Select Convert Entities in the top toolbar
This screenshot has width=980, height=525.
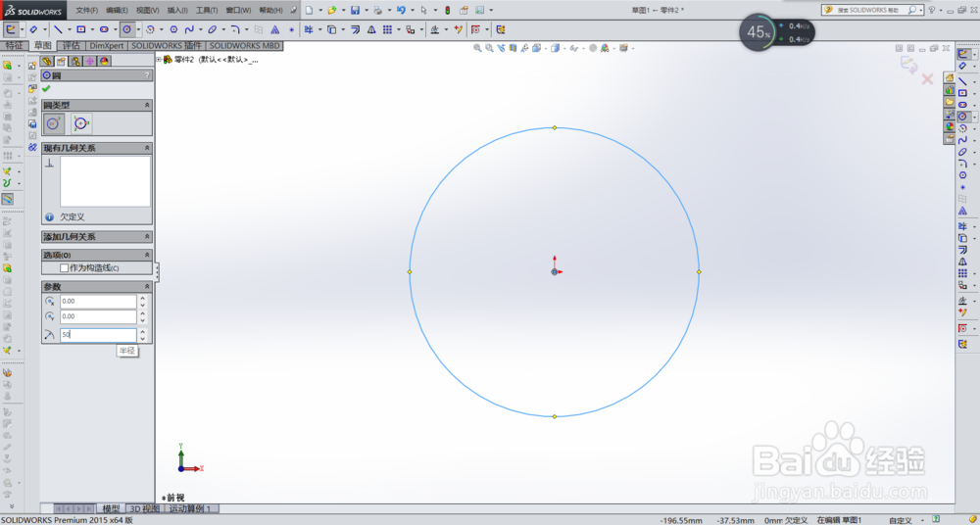coord(332,29)
